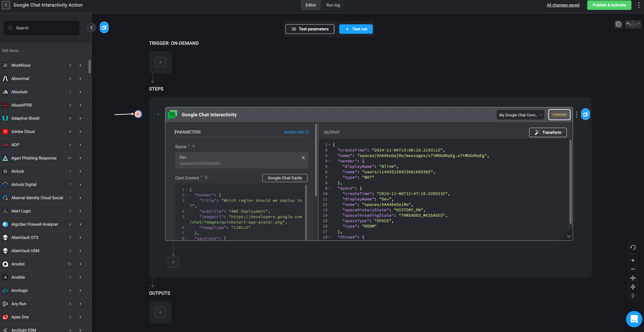Click the output panel vertical scrollbar
Viewport: 644px width, 332px height.
(x=570, y=182)
